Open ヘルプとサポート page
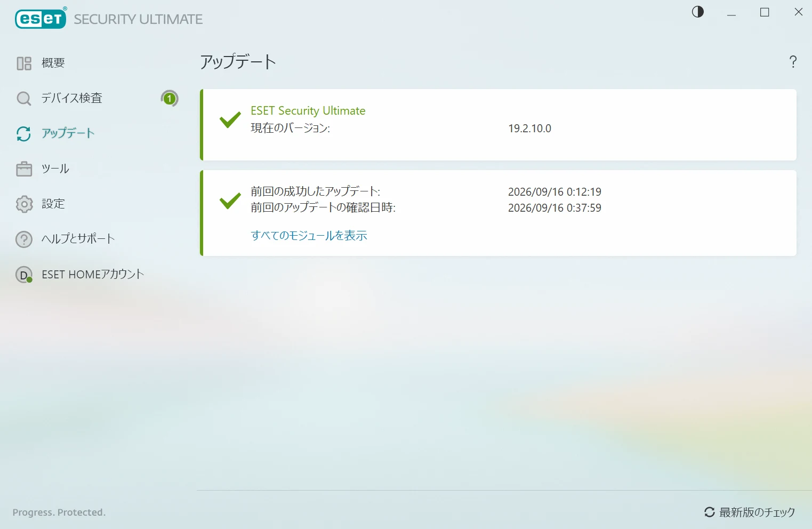 coord(78,239)
